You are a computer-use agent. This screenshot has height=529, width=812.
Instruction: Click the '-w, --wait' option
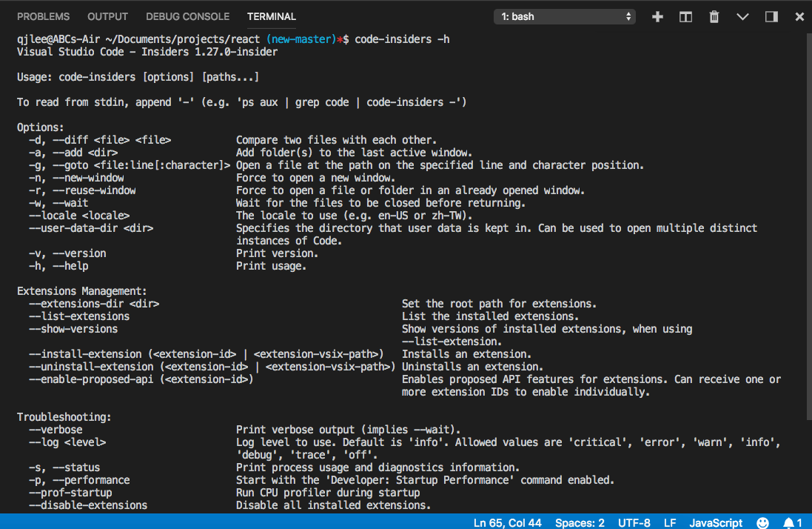coord(58,203)
